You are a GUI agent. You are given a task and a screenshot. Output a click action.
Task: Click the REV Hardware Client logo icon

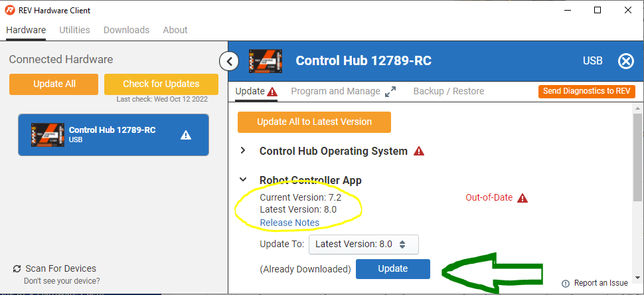pos(11,11)
